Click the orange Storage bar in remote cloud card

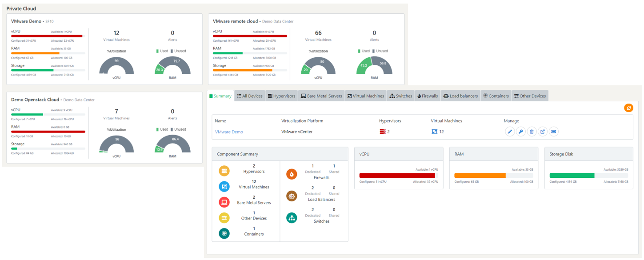click(243, 70)
